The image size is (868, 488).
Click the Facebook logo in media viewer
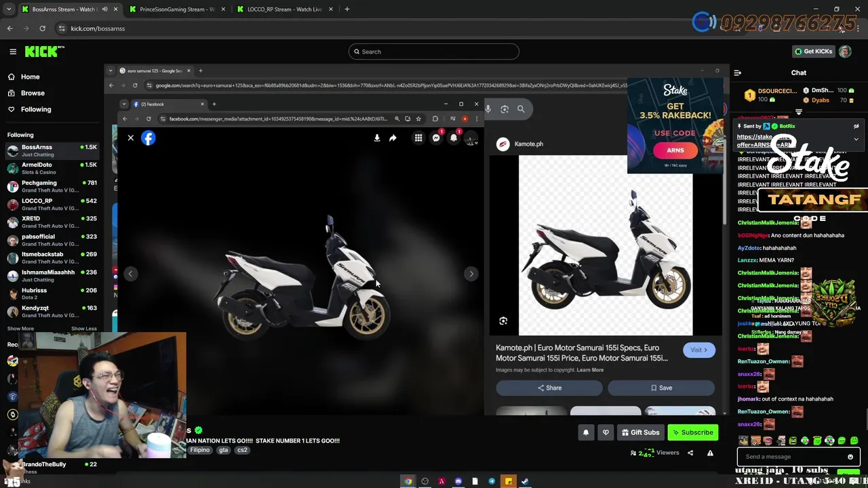[x=149, y=138]
